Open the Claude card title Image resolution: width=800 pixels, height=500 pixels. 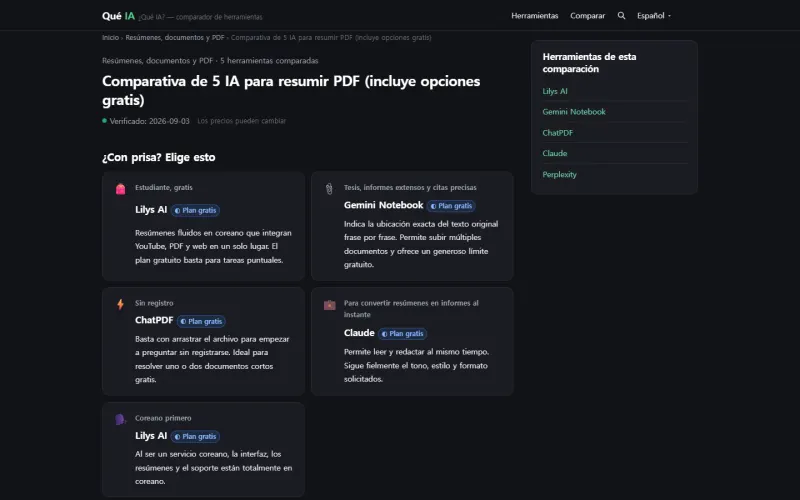click(x=359, y=333)
